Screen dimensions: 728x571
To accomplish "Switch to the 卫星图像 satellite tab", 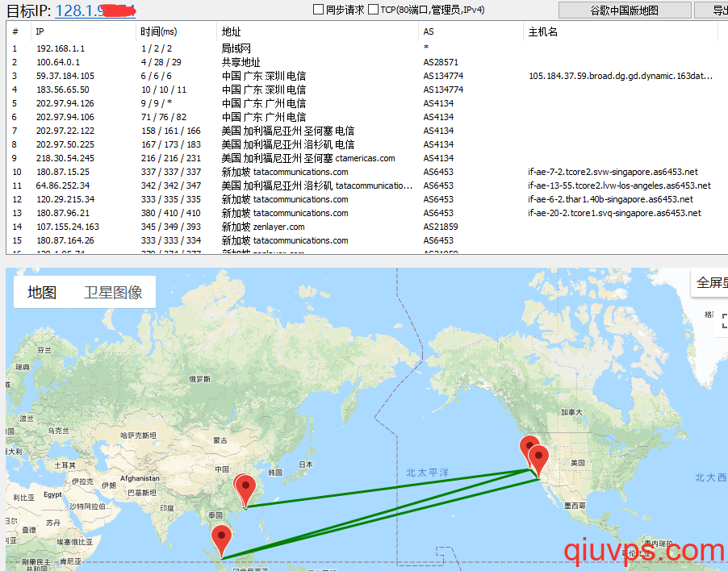I will pos(113,292).
